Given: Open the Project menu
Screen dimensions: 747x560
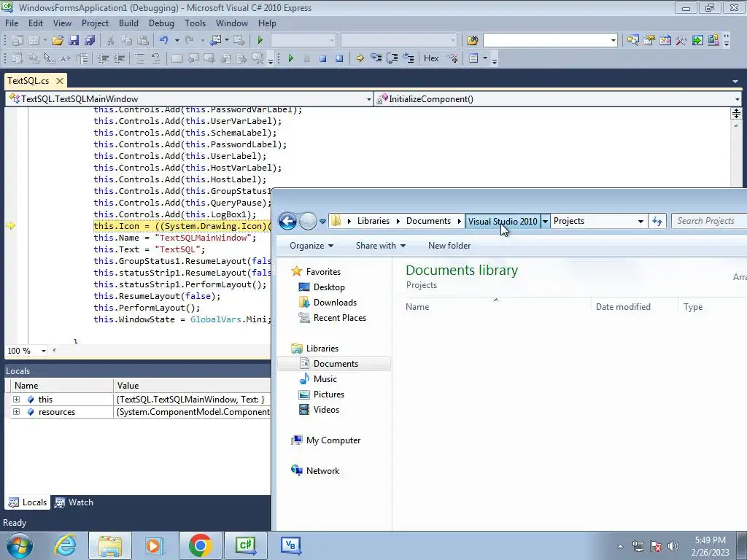Looking at the screenshot, I should [95, 23].
